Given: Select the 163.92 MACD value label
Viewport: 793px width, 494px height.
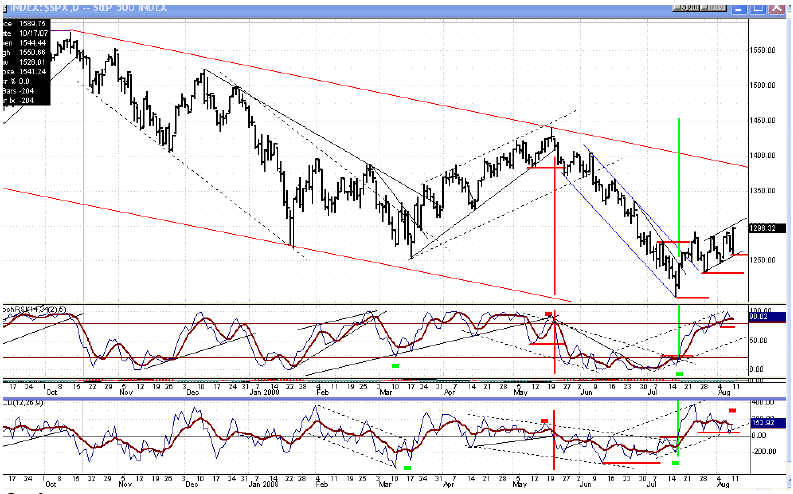Looking at the screenshot, I should [761, 424].
